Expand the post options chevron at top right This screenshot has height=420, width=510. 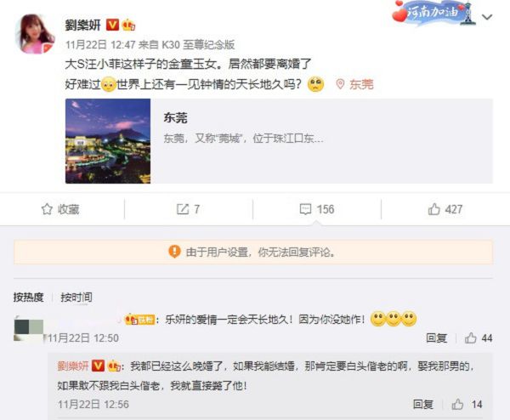coord(487,17)
